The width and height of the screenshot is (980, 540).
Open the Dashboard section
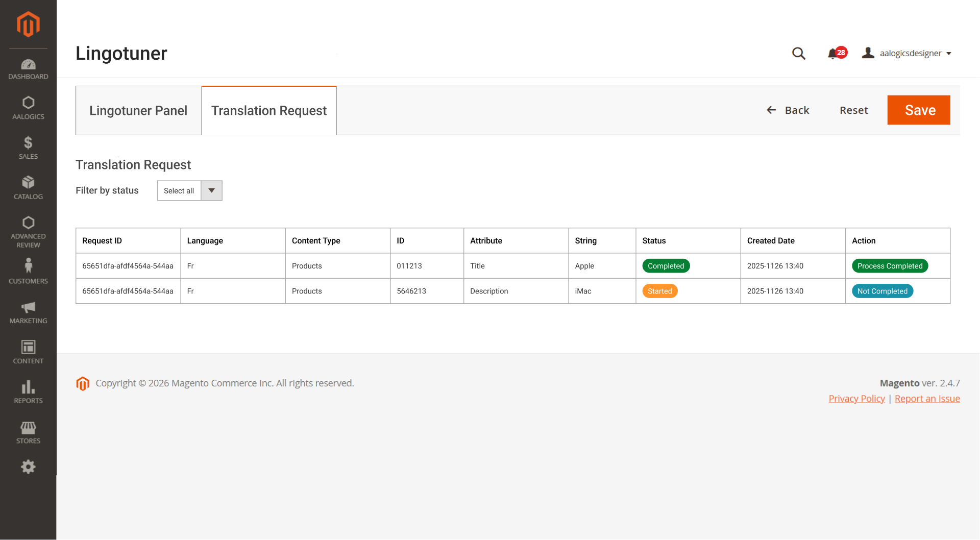(28, 69)
